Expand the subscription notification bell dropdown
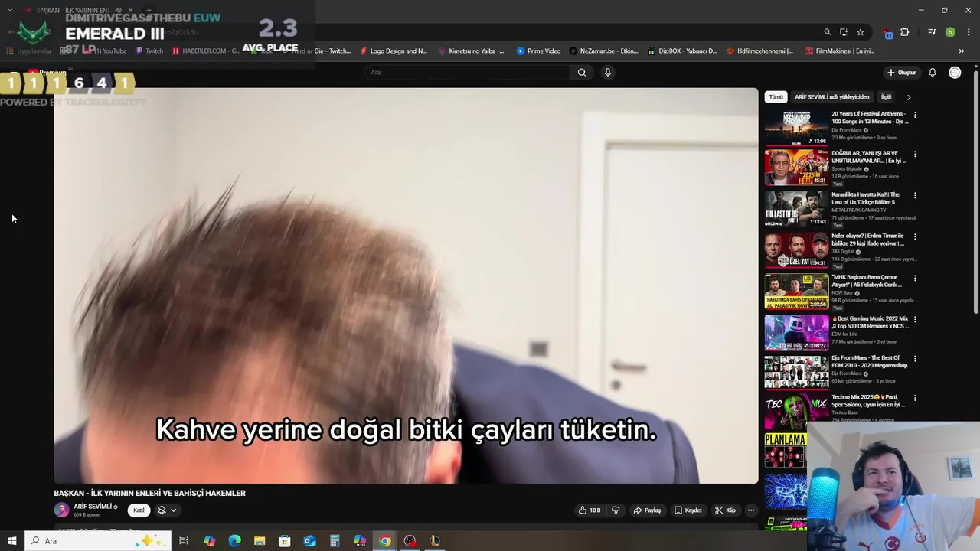This screenshot has height=551, width=980. tap(167, 510)
